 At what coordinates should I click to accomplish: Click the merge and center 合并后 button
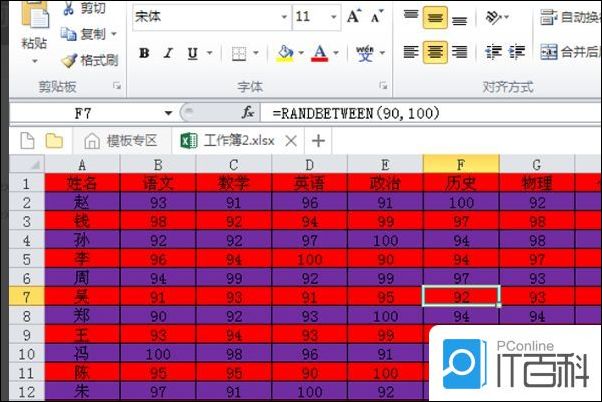click(x=571, y=52)
